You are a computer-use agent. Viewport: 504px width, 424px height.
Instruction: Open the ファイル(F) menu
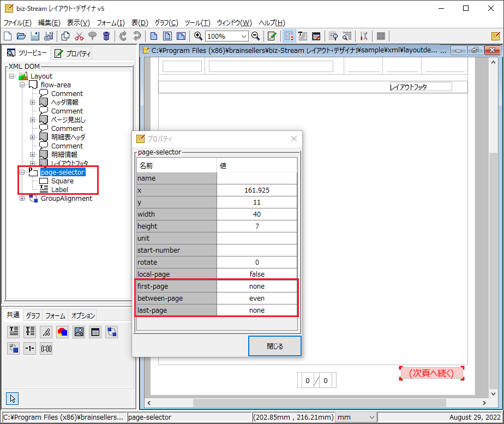point(17,23)
